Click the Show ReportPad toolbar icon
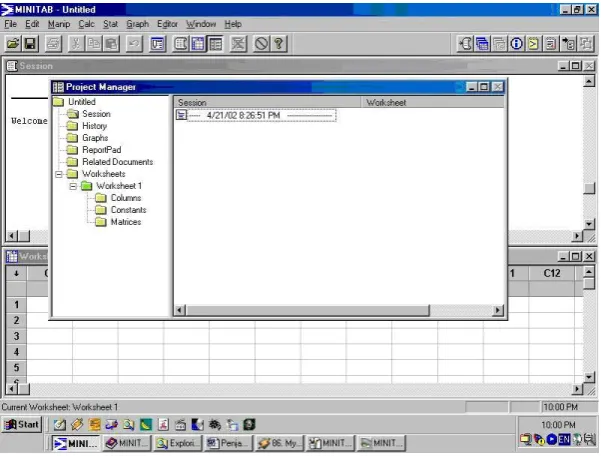 550,44
